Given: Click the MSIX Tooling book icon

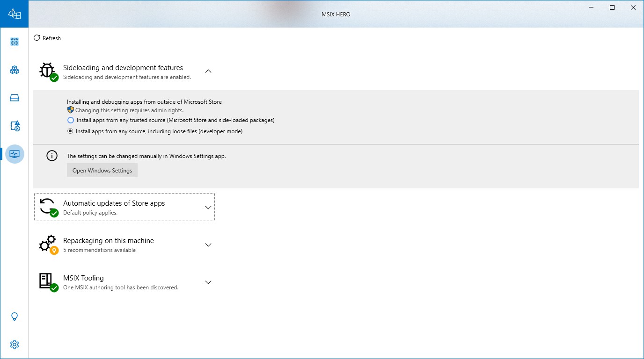Looking at the screenshot, I should click(45, 280).
